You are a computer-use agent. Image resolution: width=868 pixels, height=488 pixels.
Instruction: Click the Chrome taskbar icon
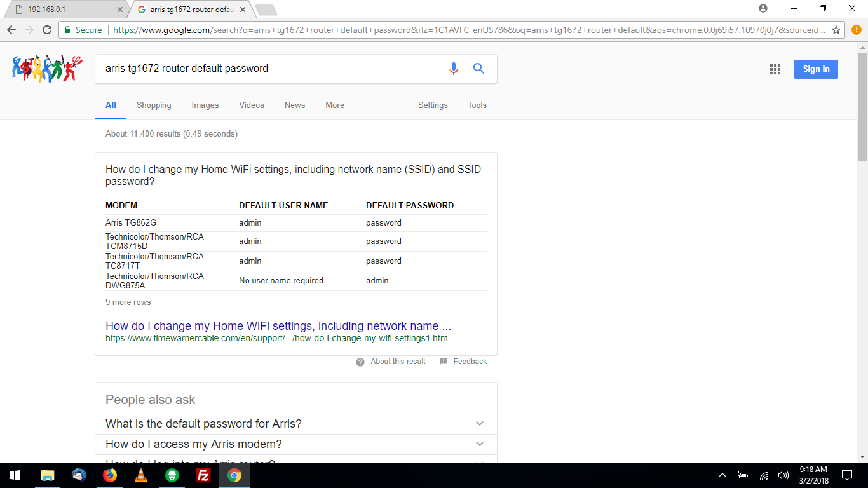[234, 475]
